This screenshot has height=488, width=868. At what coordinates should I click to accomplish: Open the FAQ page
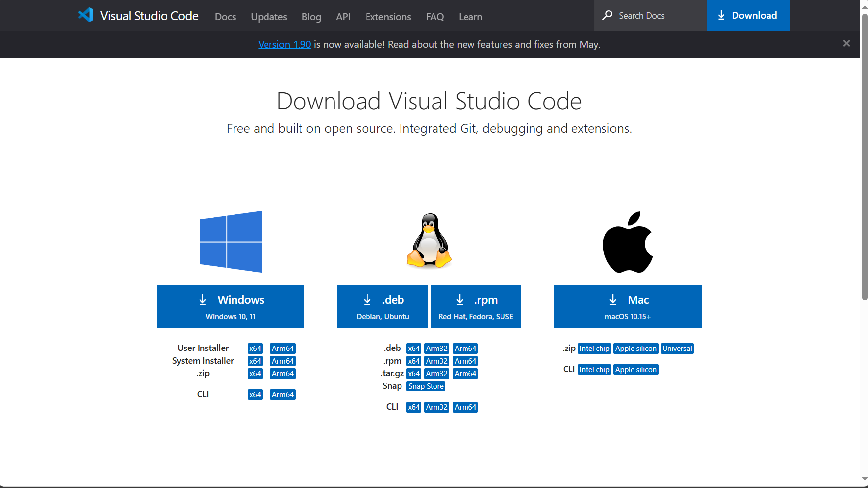tap(435, 16)
